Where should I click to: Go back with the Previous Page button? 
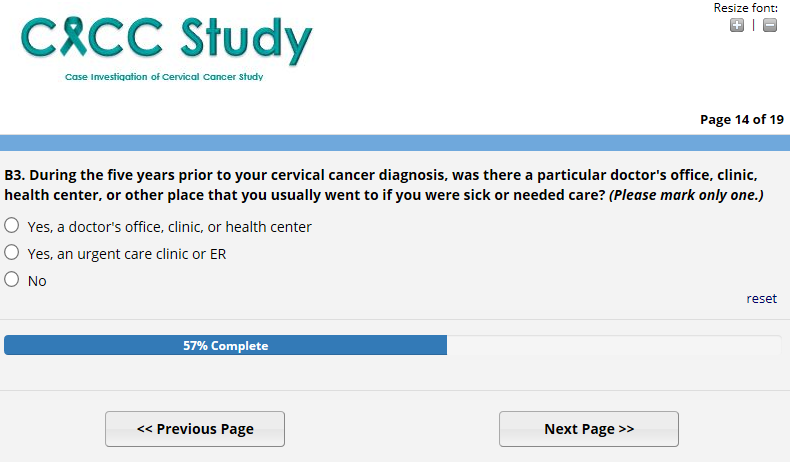click(195, 429)
